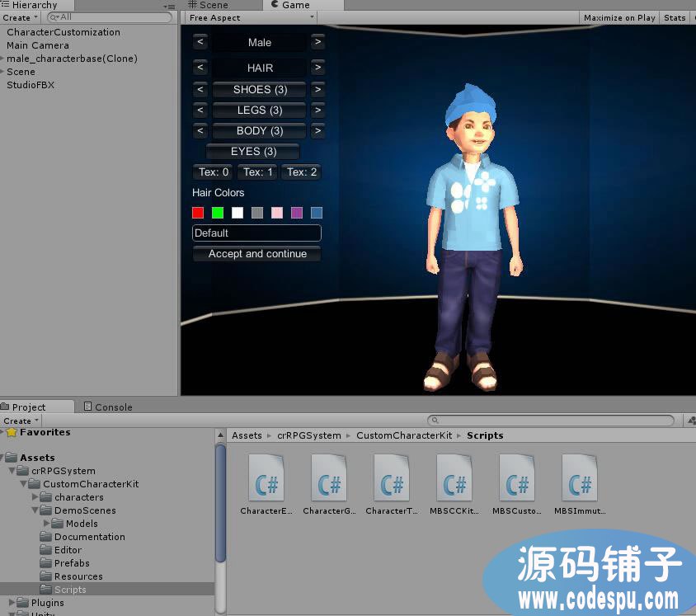Expand the Favorites section
Viewport: 696px width, 616px height.
[2, 432]
